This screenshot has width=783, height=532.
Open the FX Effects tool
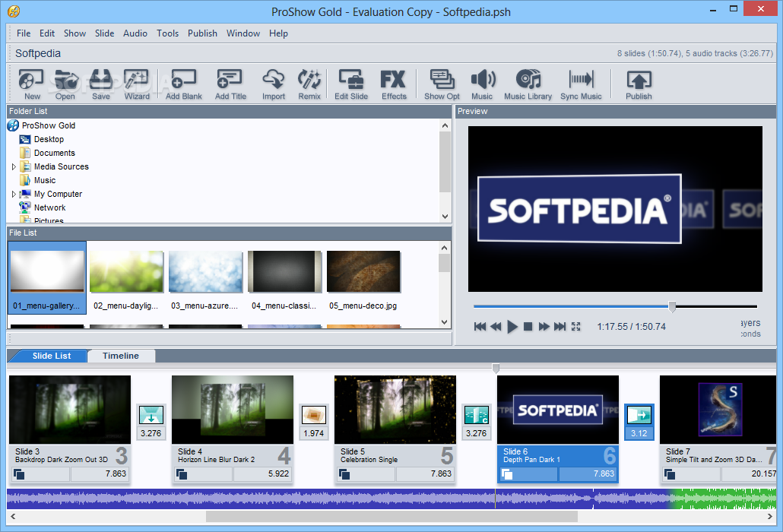(x=394, y=85)
